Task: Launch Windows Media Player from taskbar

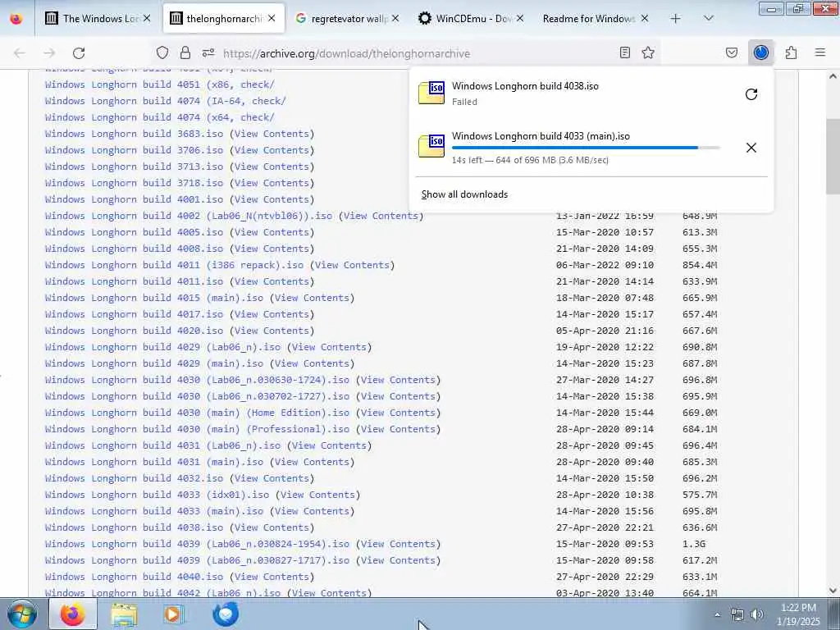Action: click(174, 614)
